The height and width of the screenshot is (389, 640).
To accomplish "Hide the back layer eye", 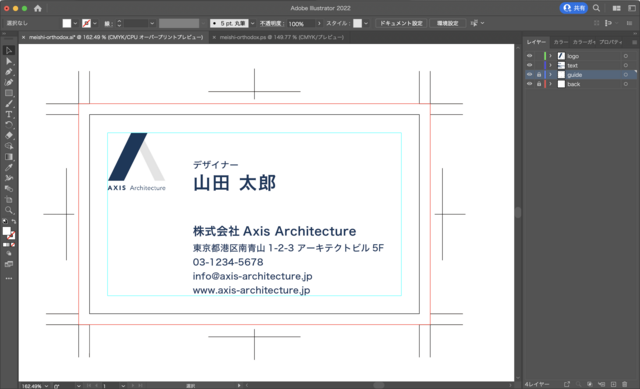I will click(x=529, y=84).
